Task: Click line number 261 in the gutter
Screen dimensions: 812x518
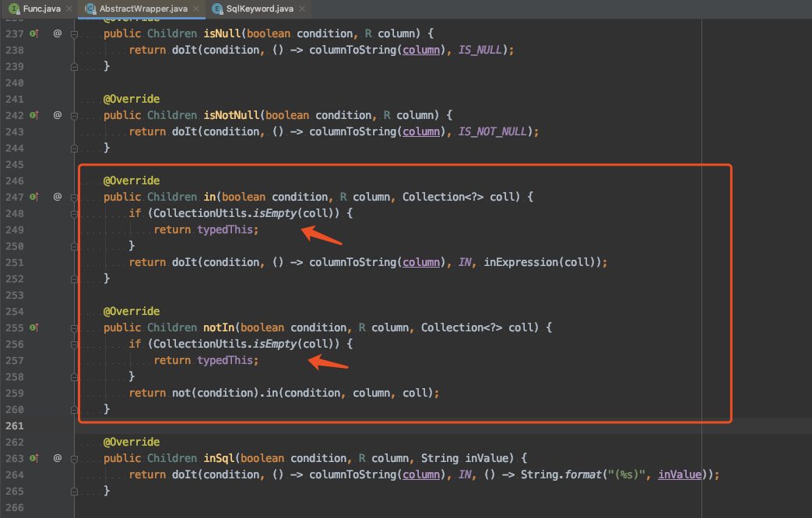Action: [13, 425]
